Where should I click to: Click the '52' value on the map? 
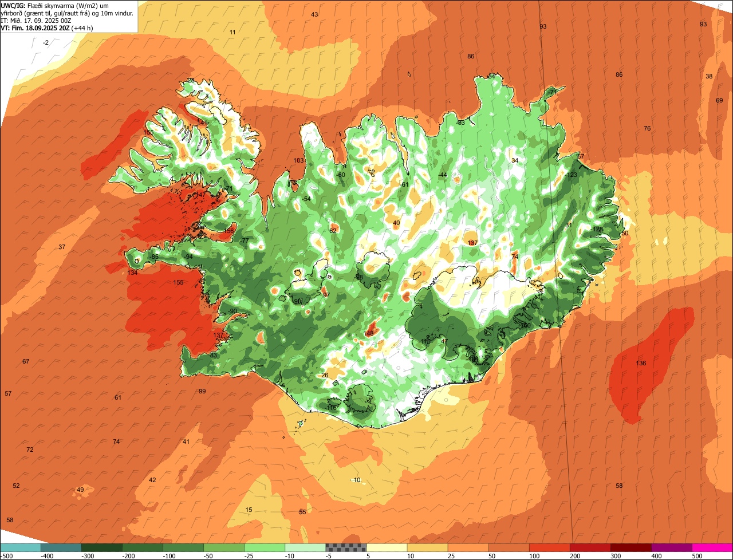tap(16, 486)
